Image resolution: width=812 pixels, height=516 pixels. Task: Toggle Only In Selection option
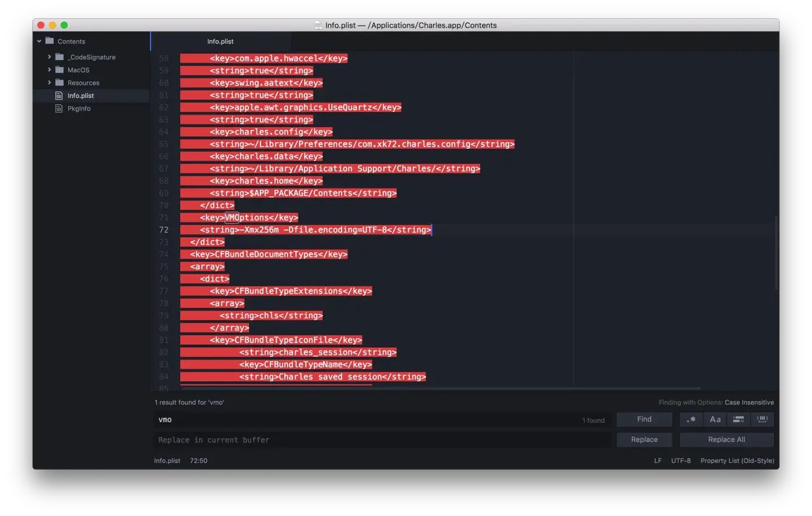738,419
